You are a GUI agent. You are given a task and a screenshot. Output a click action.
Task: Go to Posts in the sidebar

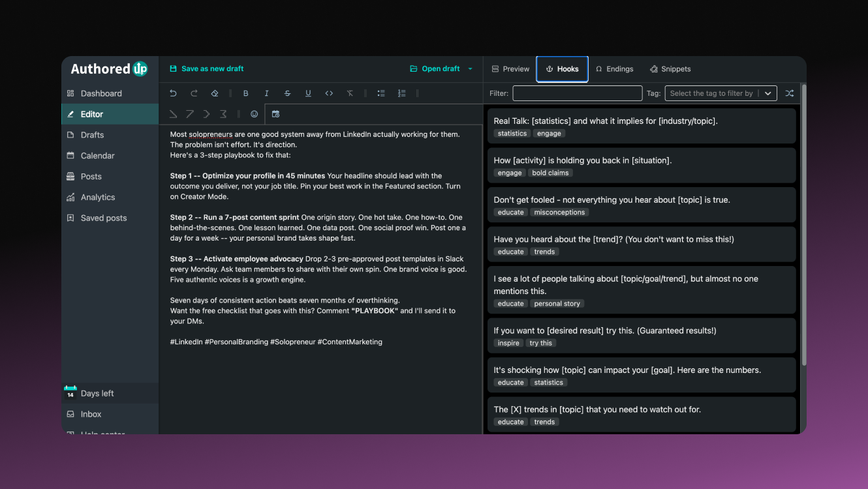click(110, 176)
